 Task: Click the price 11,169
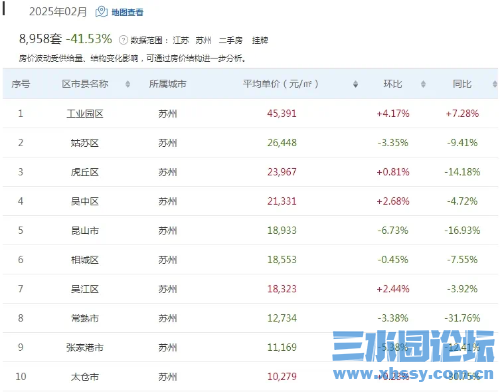(x=282, y=347)
